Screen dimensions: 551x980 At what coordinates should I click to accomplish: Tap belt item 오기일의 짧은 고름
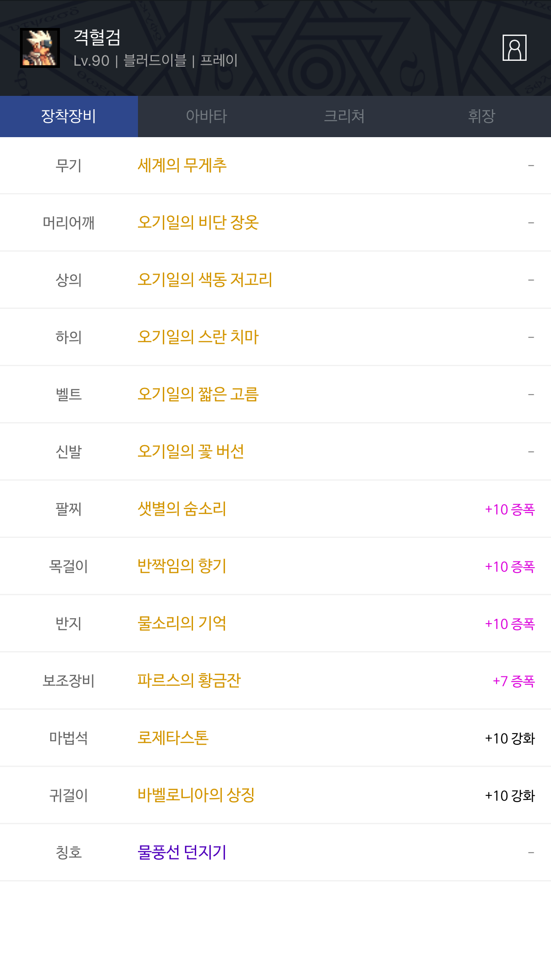coord(198,394)
